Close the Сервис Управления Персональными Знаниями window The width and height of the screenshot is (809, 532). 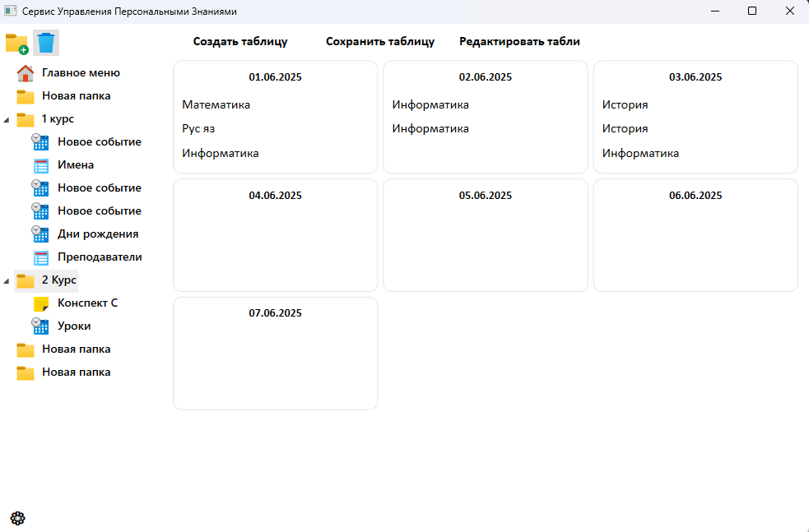pyautogui.click(x=790, y=11)
